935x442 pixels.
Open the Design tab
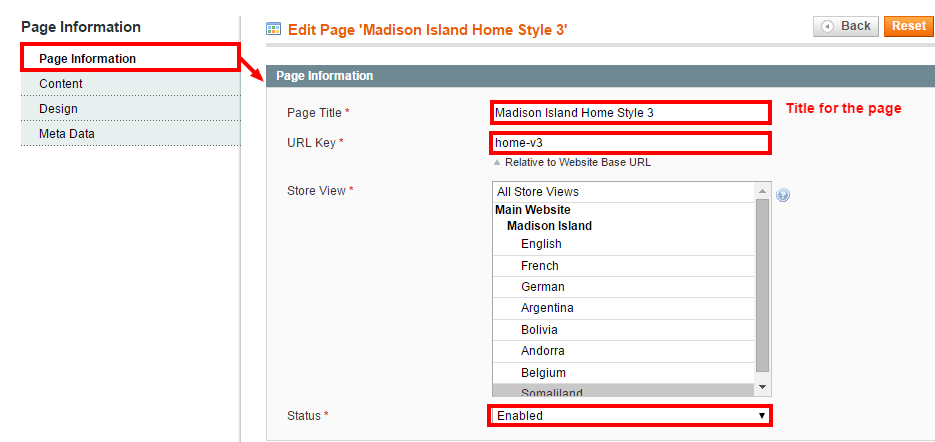pos(131,109)
